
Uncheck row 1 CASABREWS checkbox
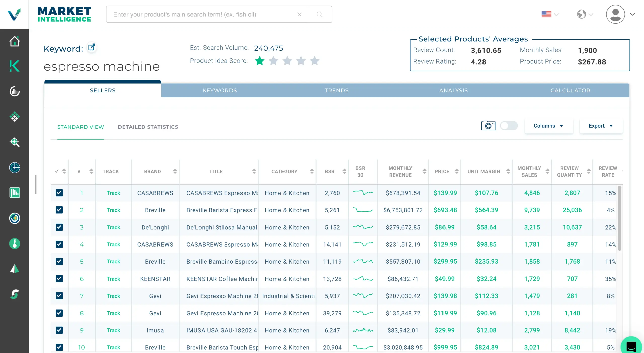tap(59, 193)
